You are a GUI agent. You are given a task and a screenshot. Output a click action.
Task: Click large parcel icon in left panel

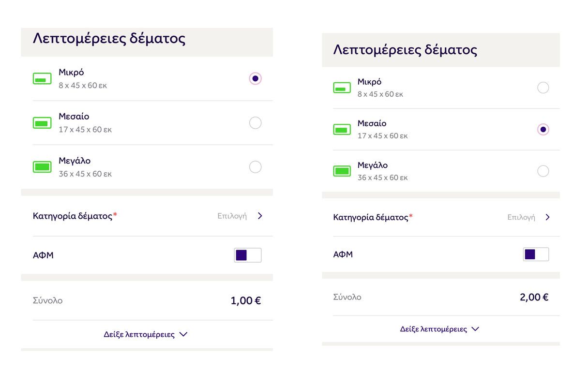click(42, 167)
